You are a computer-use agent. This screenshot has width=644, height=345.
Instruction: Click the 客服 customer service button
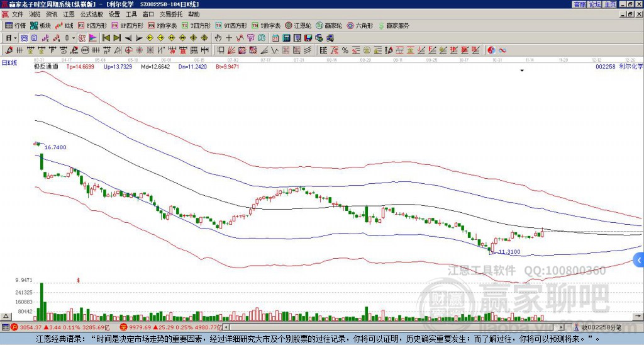click(580, 4)
